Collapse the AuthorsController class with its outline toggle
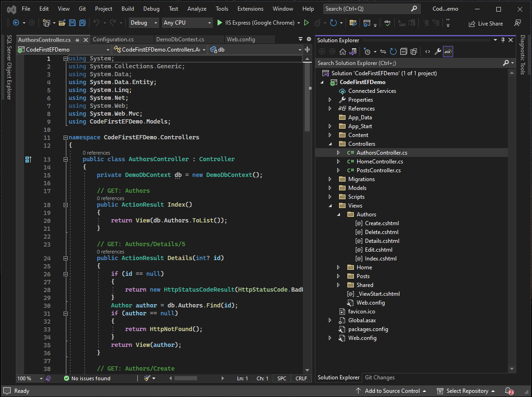Screen dimensions: 532x397 (x=65, y=159)
